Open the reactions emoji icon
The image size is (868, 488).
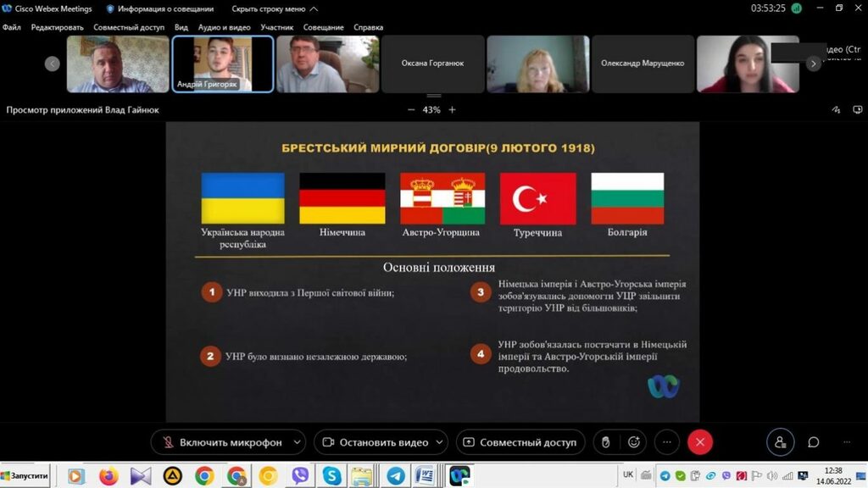633,442
